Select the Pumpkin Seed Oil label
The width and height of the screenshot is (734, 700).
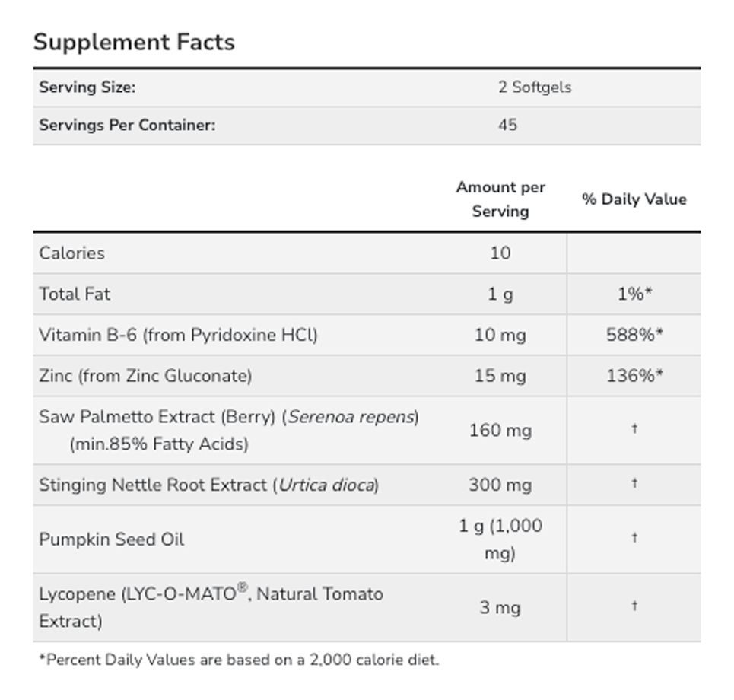[x=112, y=539]
